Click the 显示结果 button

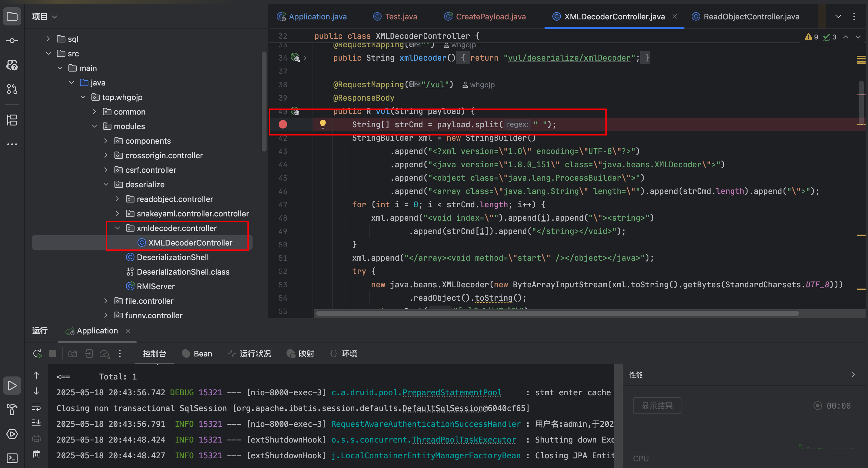point(657,406)
